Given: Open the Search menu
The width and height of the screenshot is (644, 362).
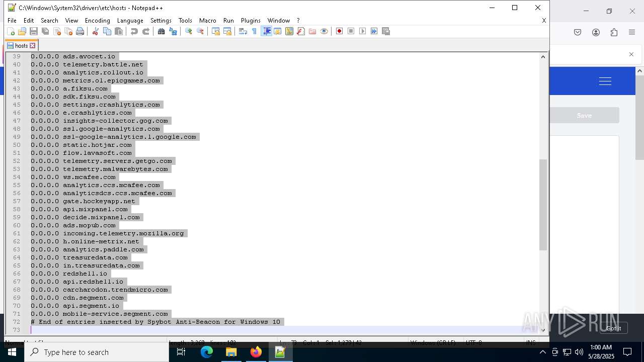Looking at the screenshot, I should pos(49,21).
